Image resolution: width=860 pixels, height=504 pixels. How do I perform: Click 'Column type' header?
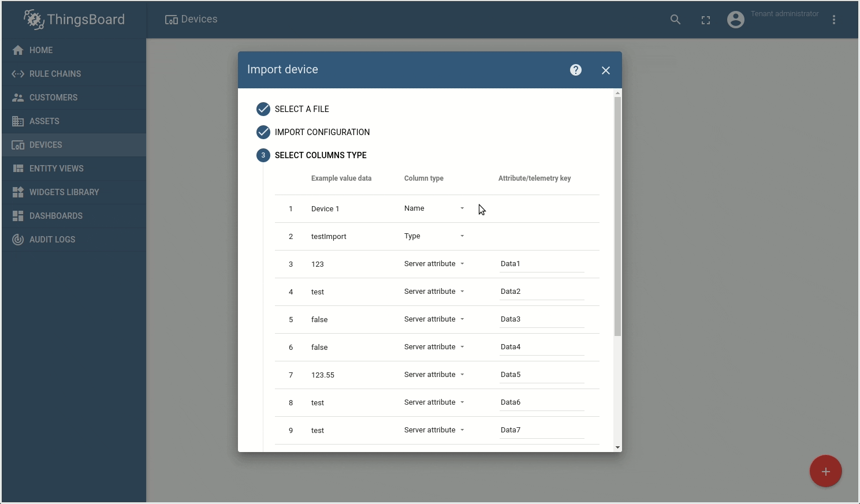[424, 178]
